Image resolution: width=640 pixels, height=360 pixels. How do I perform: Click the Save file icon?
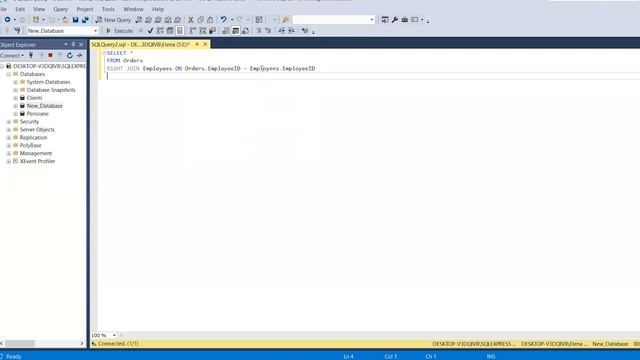pos(76,20)
